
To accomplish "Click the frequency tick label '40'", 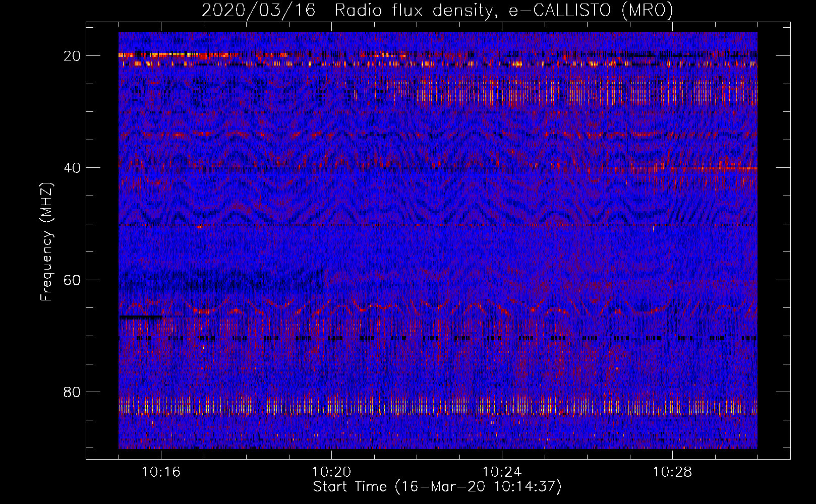I will [x=72, y=168].
